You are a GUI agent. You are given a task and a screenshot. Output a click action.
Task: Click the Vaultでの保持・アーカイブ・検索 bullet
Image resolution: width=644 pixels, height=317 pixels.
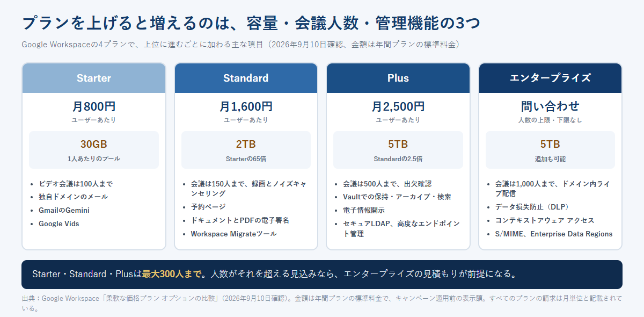pyautogui.click(x=397, y=197)
